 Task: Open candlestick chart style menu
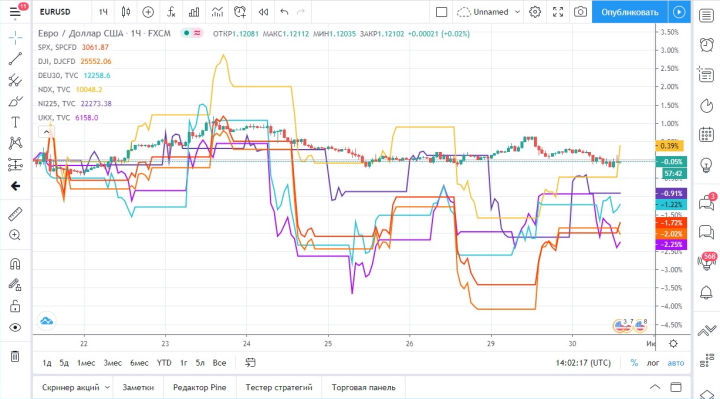point(125,12)
